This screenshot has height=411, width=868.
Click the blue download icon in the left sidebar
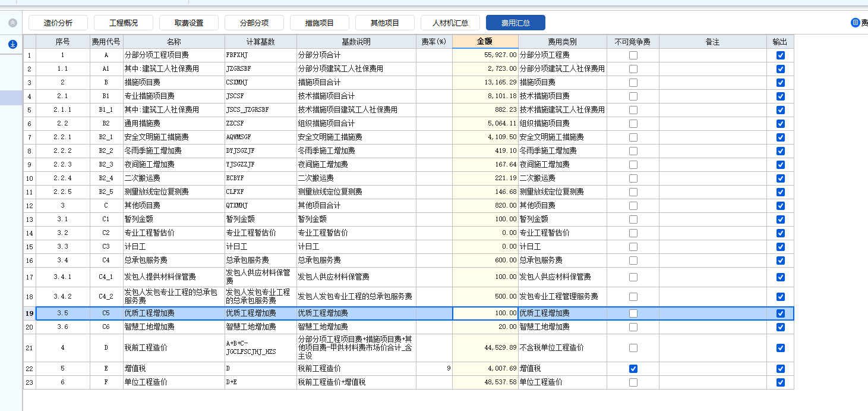(x=12, y=43)
